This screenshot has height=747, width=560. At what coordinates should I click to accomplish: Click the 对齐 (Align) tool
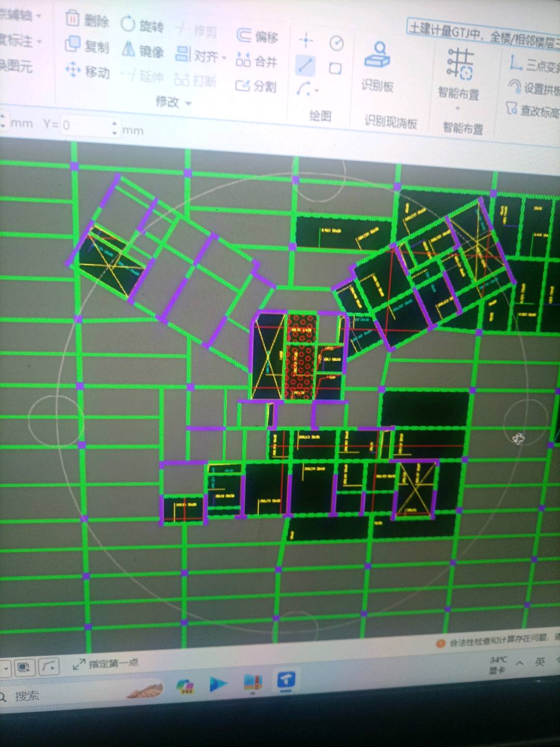click(197, 54)
